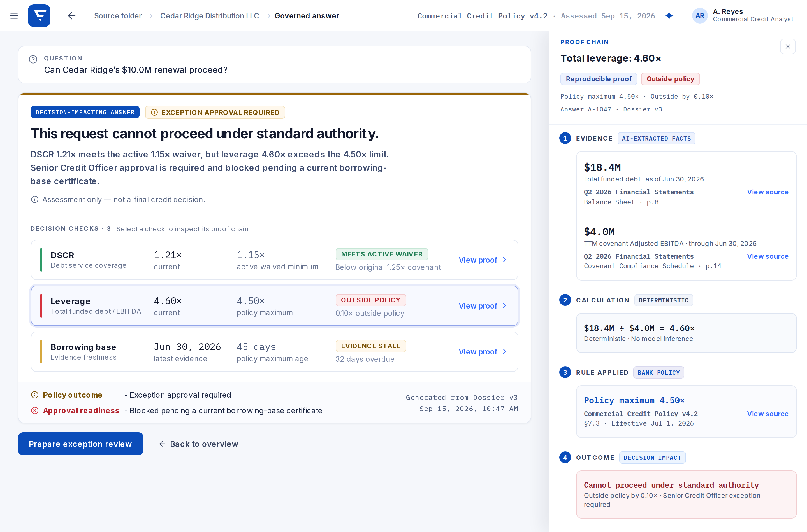
Task: Click §7.3 · Effective Jul 1, 2026 text
Action: coord(639,423)
